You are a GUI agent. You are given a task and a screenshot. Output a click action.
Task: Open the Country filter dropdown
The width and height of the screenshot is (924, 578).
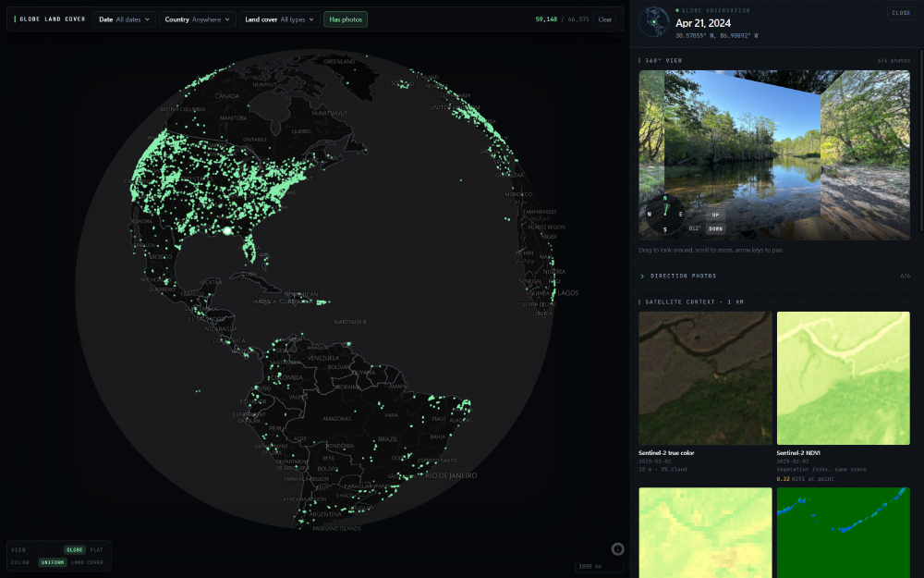198,19
